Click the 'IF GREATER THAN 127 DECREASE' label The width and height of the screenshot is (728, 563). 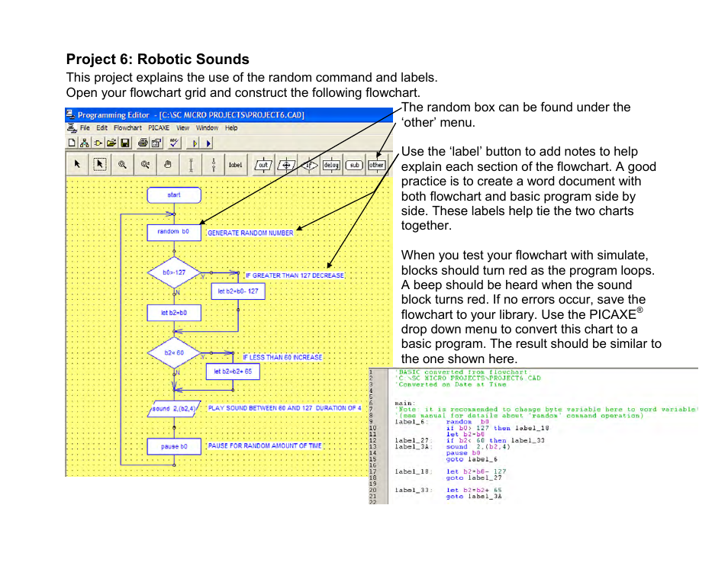click(x=295, y=275)
